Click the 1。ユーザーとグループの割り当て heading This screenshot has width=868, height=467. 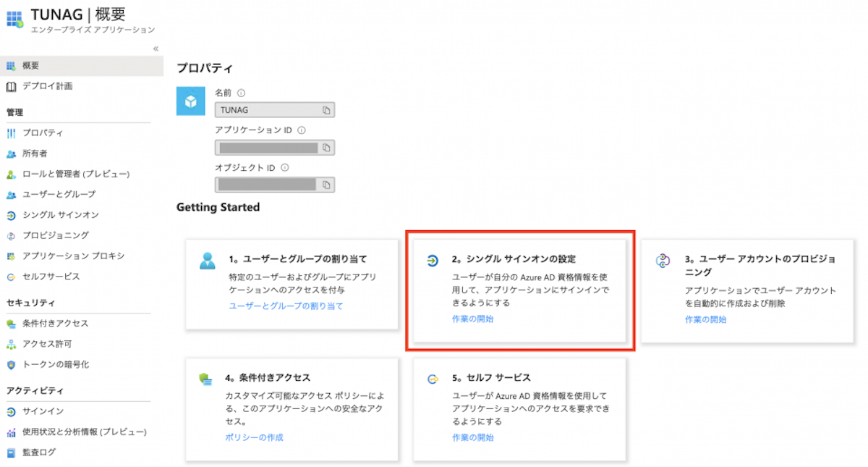298,258
